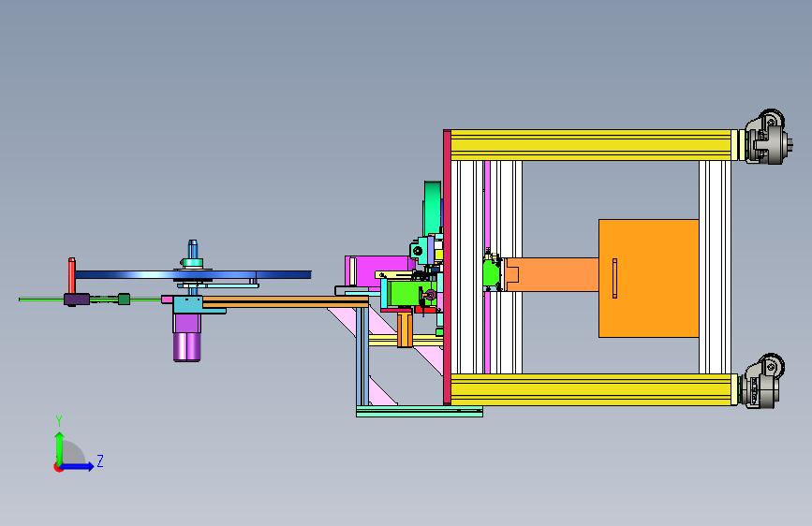
Task: Select the dark purple clamp on the green rod
Action: pyautogui.click(x=77, y=300)
